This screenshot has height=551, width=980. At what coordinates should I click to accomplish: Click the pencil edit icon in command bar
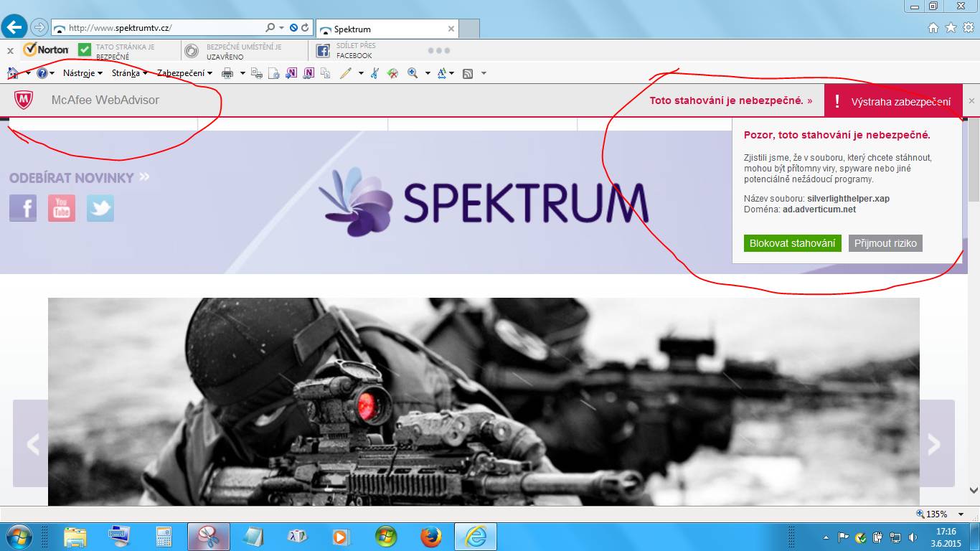click(x=346, y=73)
